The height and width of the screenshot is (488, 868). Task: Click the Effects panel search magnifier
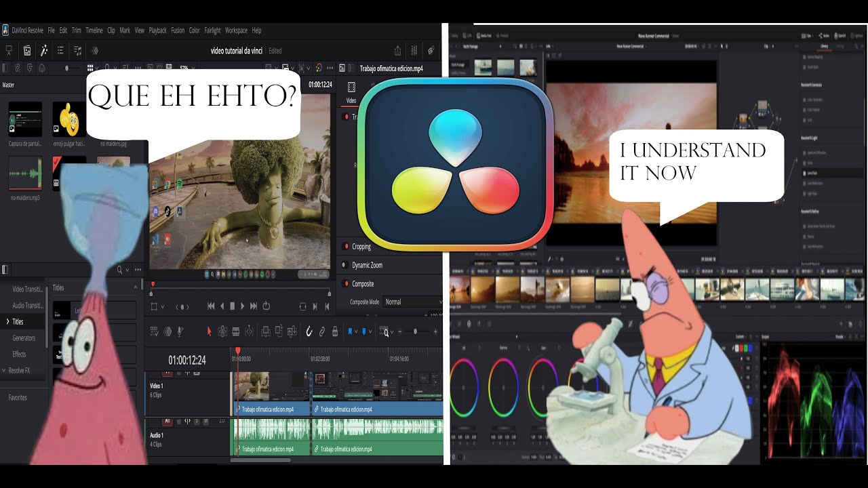click(119, 270)
